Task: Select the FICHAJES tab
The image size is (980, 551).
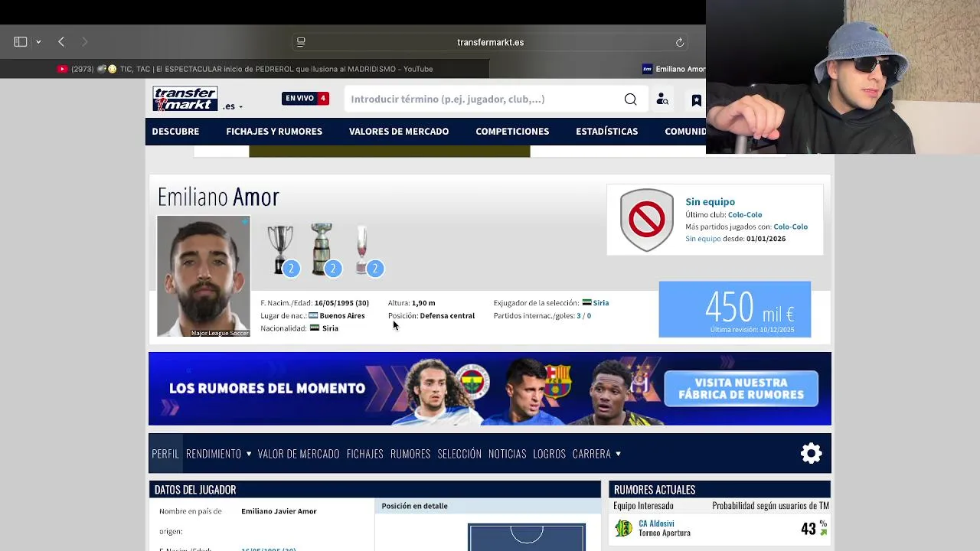Action: 364,454
